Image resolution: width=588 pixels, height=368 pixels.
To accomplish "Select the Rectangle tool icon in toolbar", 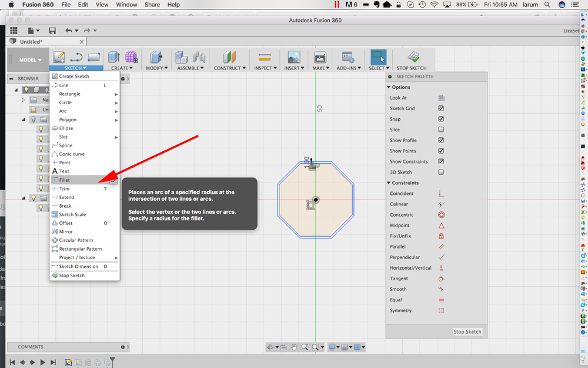I will coord(93,57).
